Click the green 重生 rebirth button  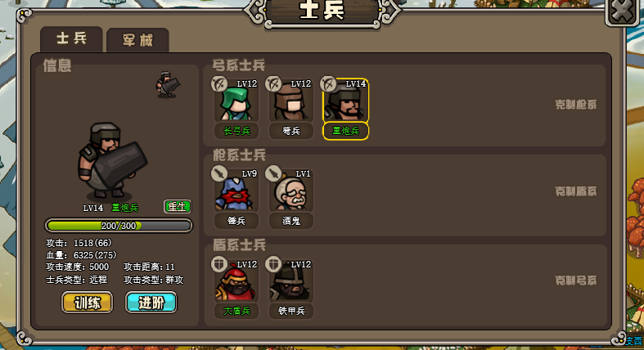tap(178, 206)
